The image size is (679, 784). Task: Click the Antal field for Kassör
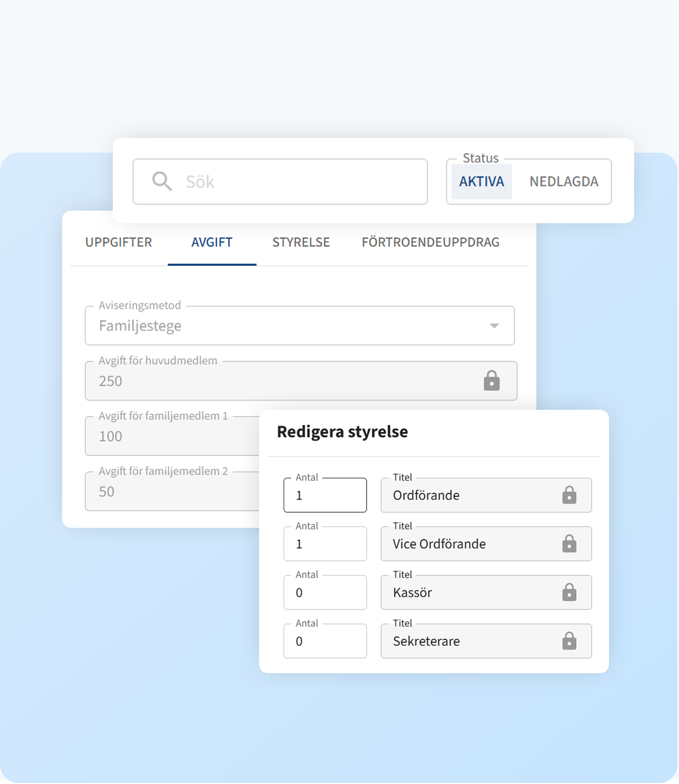325,592
